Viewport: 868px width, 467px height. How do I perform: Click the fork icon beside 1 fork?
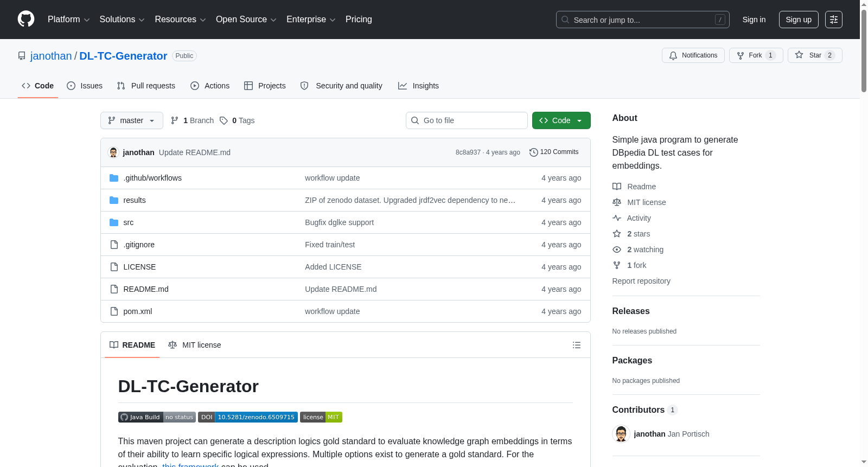(617, 265)
